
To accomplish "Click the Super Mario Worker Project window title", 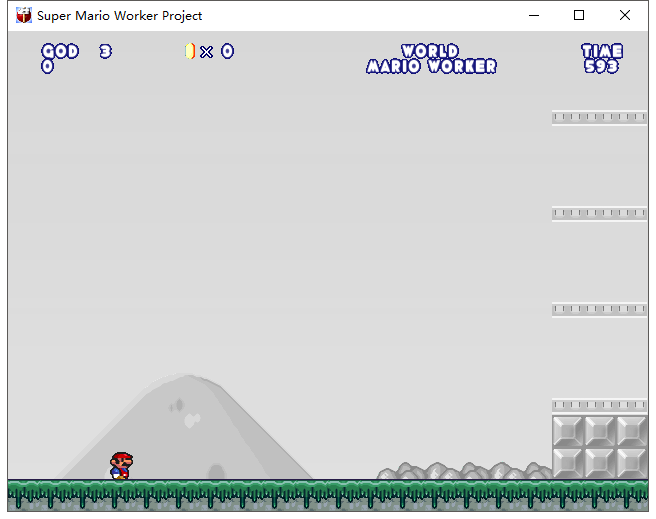I will (119, 15).
